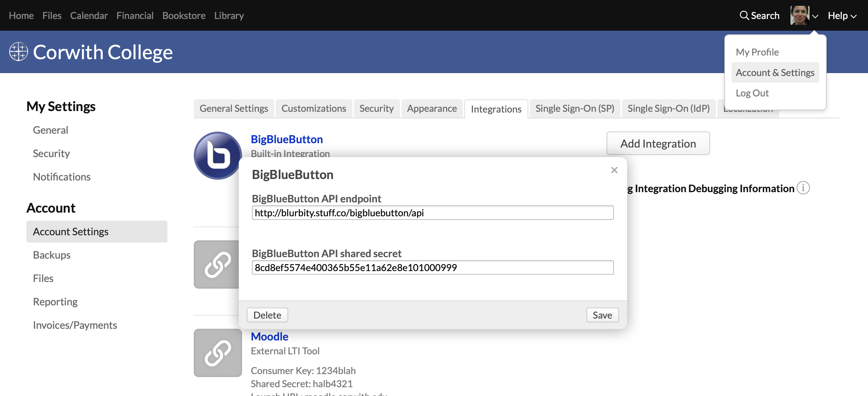Toggle the user menu chevron arrow
Screen dimensions: 868x396
[x=815, y=16]
